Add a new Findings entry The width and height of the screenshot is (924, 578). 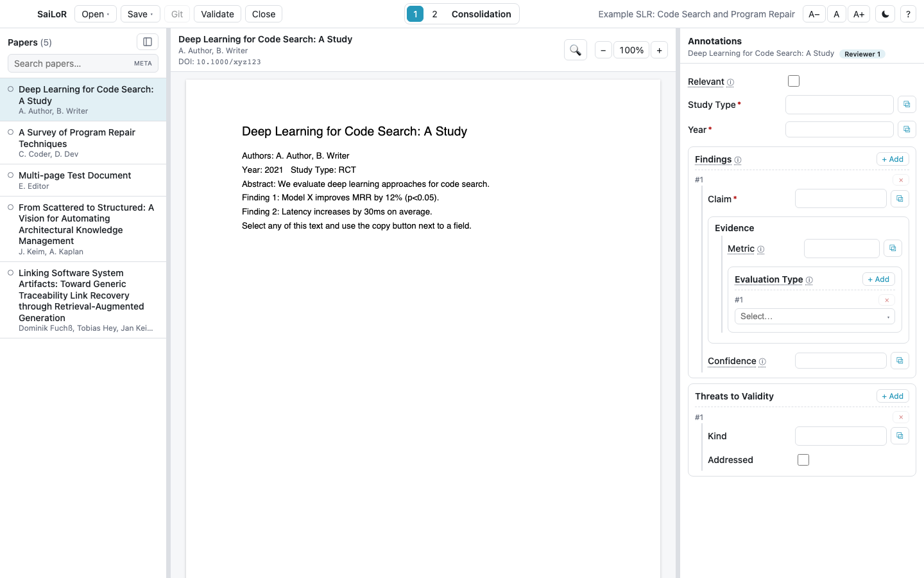click(x=893, y=159)
